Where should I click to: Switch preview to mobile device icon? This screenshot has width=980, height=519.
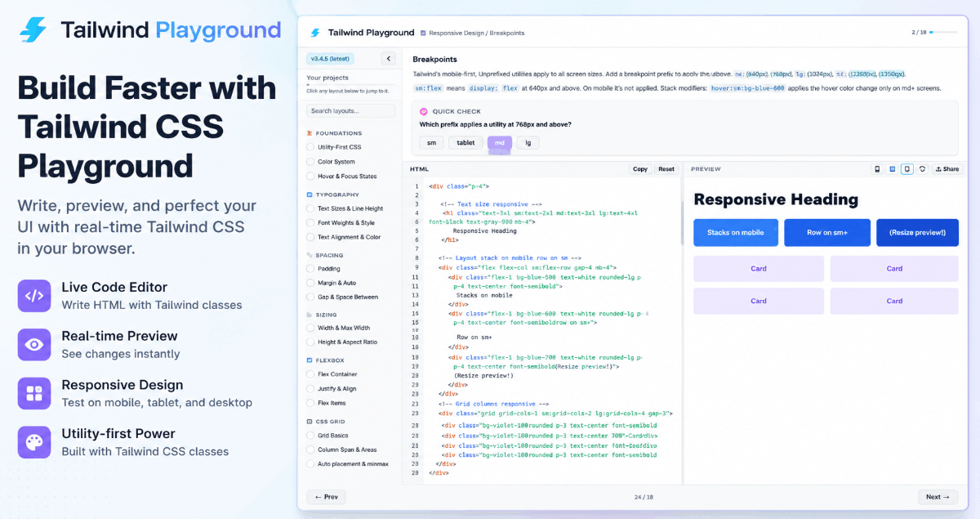pyautogui.click(x=878, y=169)
